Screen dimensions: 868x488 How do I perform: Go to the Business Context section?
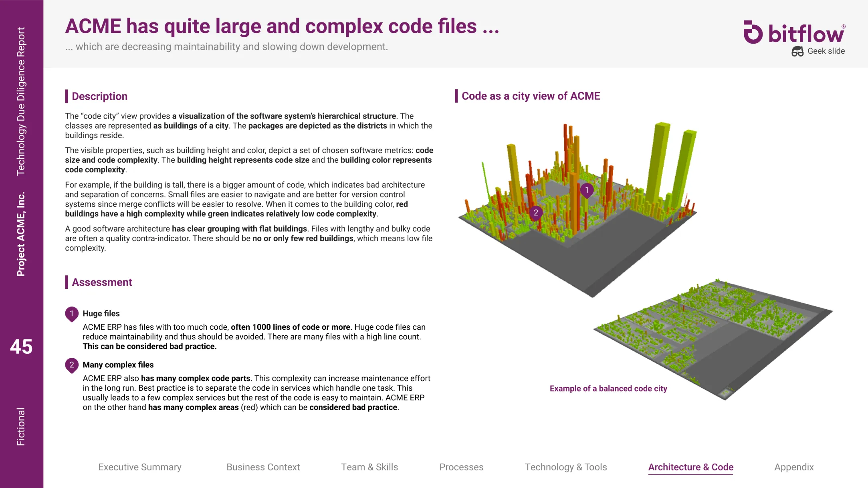(263, 467)
